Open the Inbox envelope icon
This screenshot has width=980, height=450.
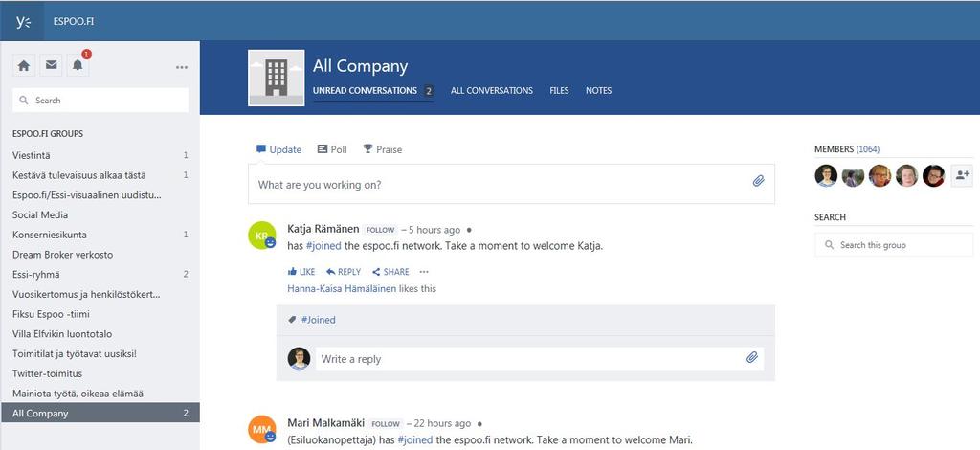tap(52, 66)
